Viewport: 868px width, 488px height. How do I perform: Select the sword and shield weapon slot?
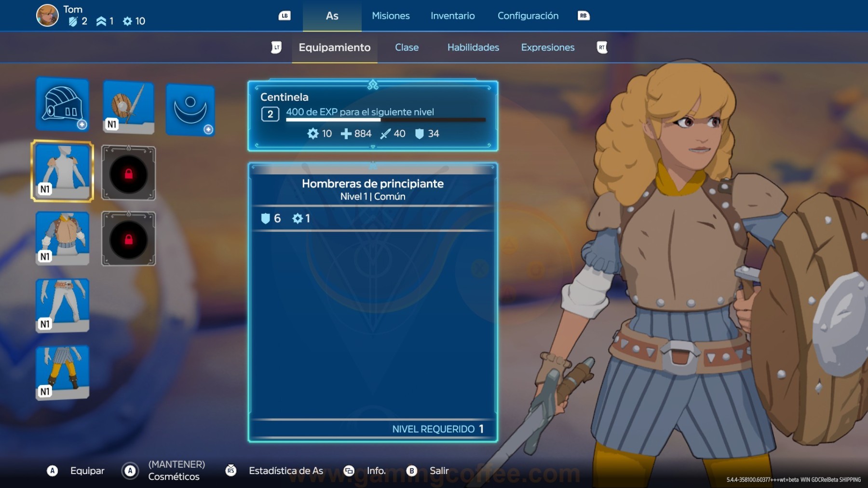128,107
